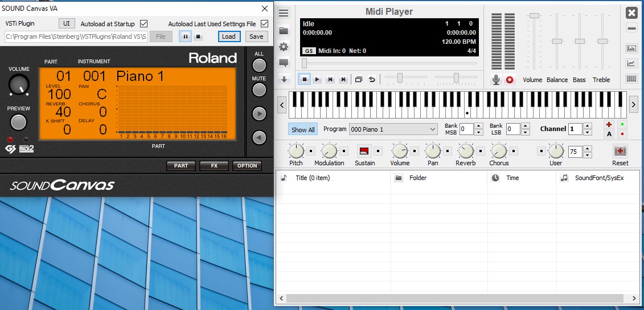Toggle Autoload at Startup checkbox
The height and width of the screenshot is (310, 644).
(x=143, y=23)
